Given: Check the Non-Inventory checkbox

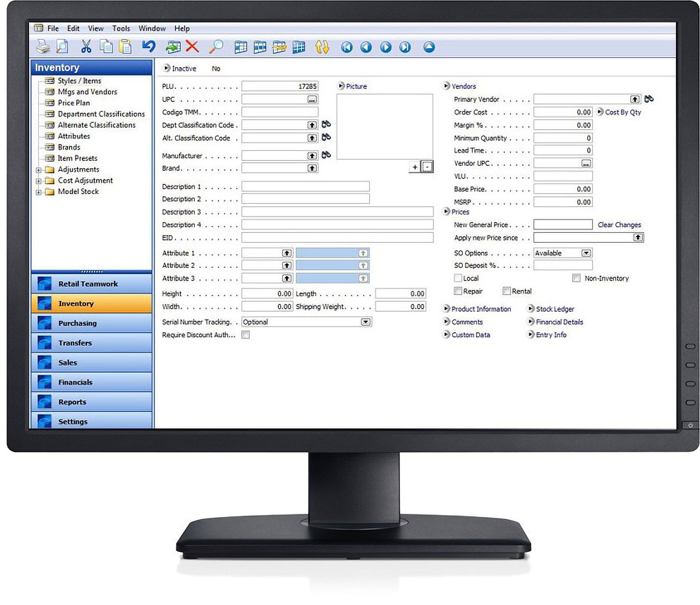Looking at the screenshot, I should point(576,278).
